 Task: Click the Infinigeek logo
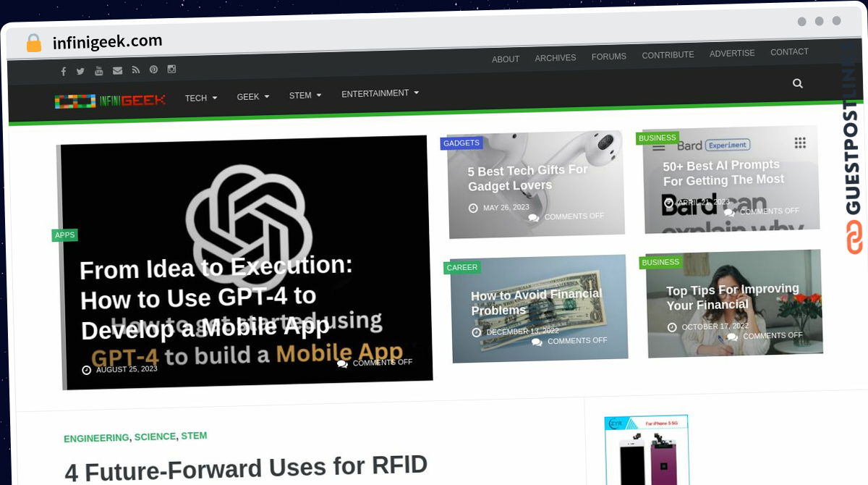[110, 101]
